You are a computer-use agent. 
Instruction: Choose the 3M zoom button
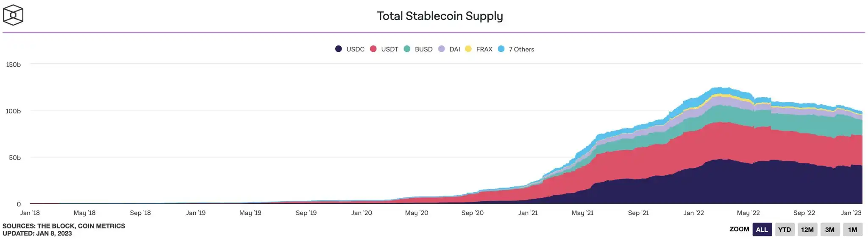coord(830,230)
